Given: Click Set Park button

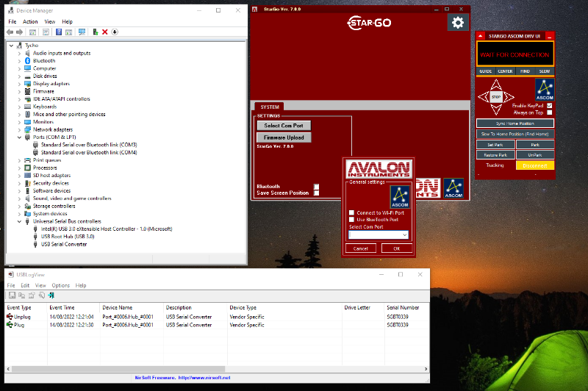Looking at the screenshot, I should tap(495, 145).
